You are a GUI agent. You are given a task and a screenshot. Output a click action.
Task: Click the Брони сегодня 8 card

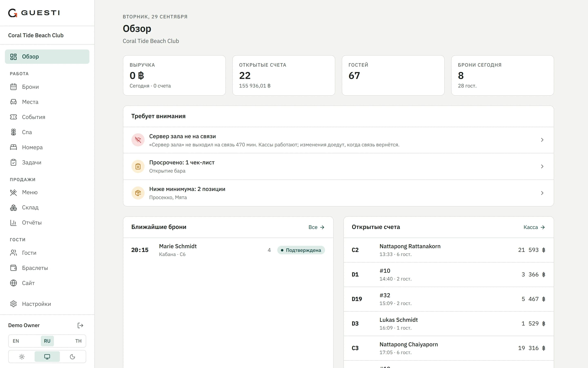502,75
